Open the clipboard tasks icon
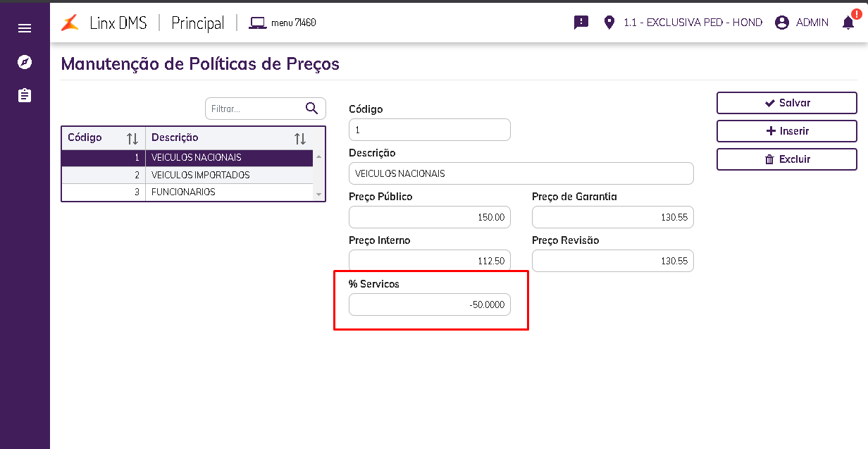Viewport: 868px width, 449px height. pos(25,95)
